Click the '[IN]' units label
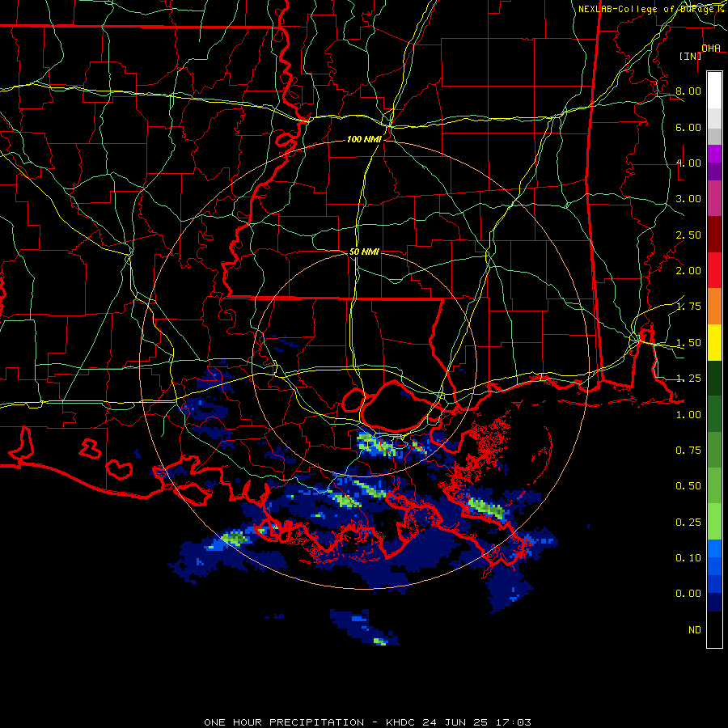 (x=691, y=56)
